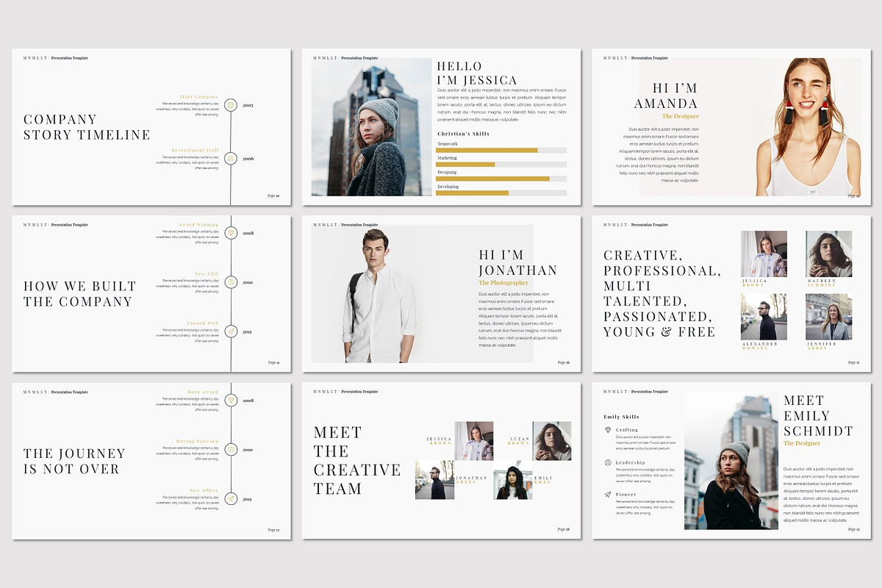882x588 pixels.
Task: Click the New Office rocket icon
Action: pyautogui.click(x=231, y=499)
